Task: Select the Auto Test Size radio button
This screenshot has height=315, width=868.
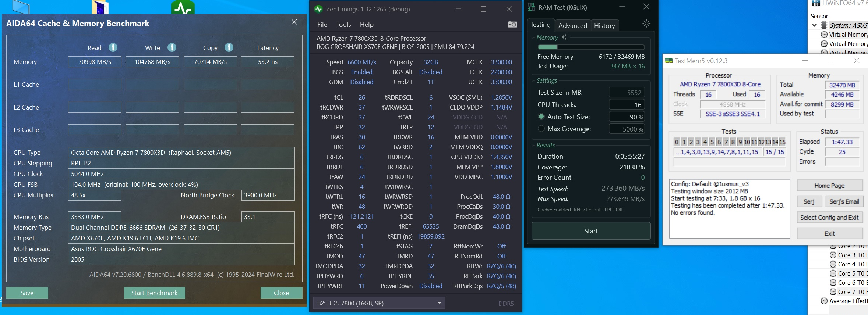Action: click(x=541, y=117)
